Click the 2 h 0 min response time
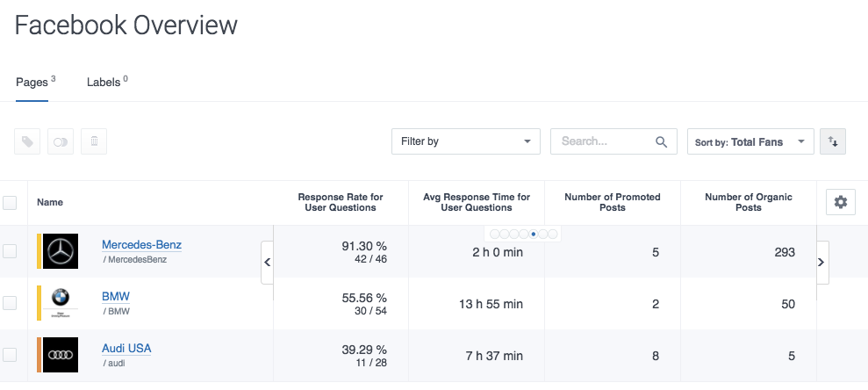Screen dimensions: 868x390 coord(498,253)
